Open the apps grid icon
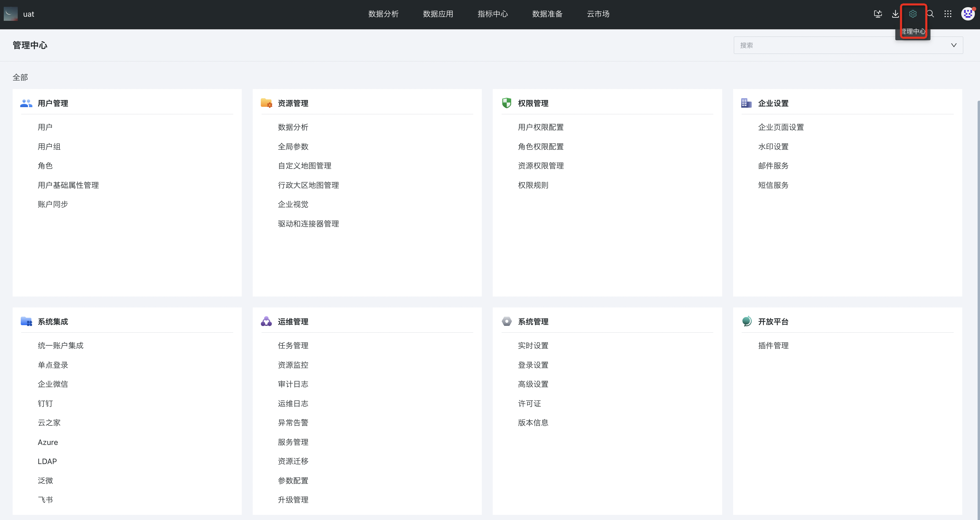980x520 pixels. click(948, 14)
